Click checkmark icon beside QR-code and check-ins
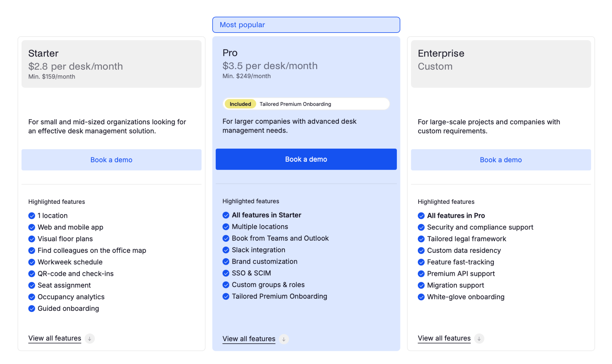Screen dimensions: 612x364 (32, 274)
